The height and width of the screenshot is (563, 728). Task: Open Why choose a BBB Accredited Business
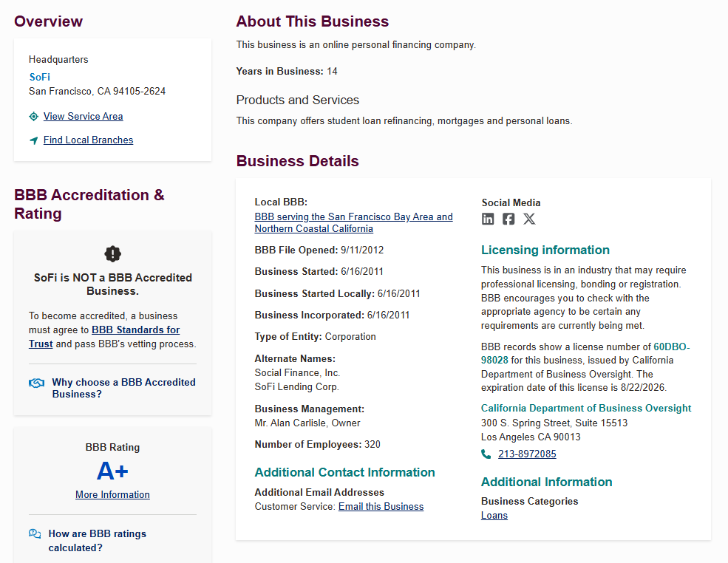click(x=123, y=388)
